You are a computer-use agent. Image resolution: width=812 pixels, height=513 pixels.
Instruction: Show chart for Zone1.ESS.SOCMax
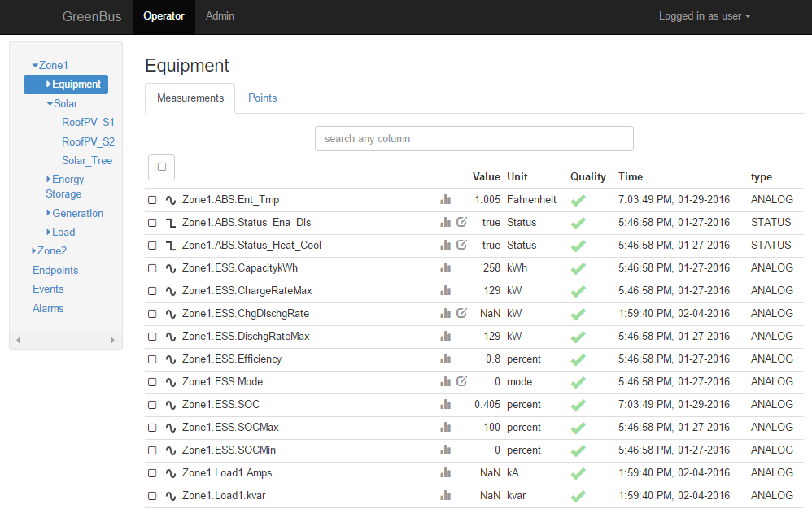pyautogui.click(x=445, y=428)
